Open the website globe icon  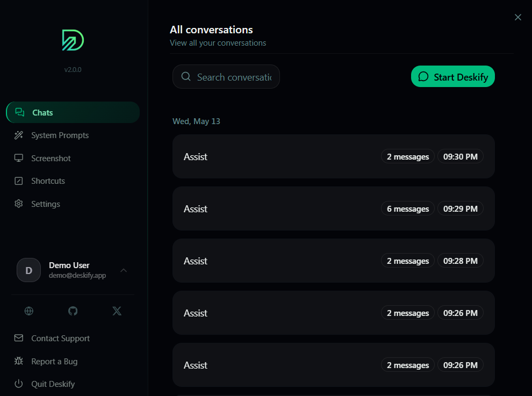tap(29, 311)
